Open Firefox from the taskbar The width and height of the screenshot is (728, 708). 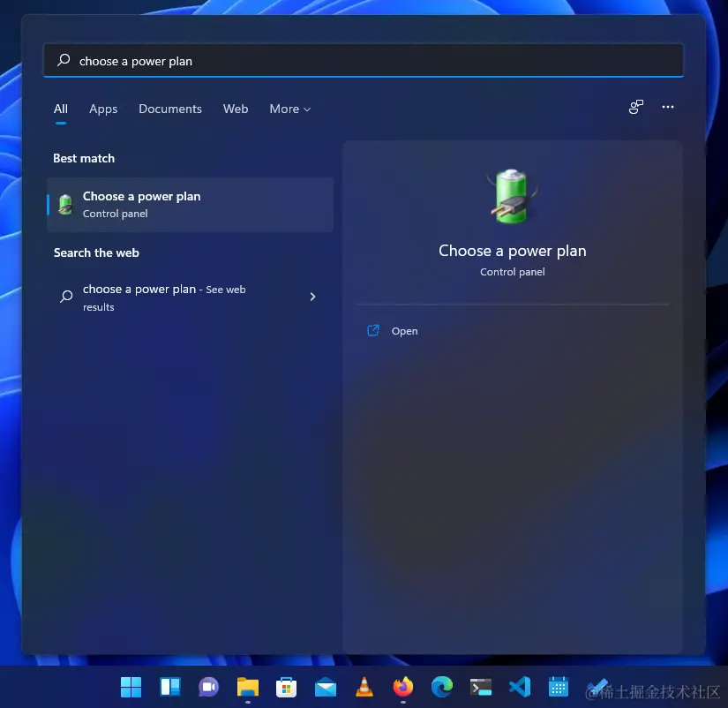[x=403, y=687]
